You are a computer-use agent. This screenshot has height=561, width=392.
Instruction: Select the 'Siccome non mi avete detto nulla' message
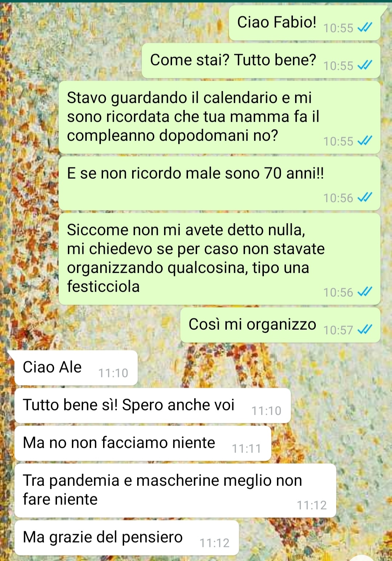220,259
